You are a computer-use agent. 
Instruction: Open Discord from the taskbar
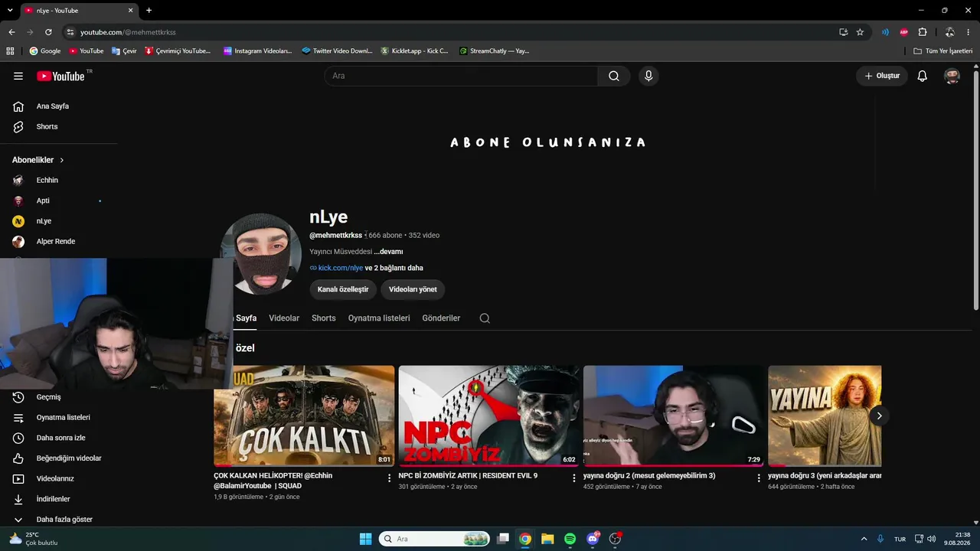tap(593, 539)
